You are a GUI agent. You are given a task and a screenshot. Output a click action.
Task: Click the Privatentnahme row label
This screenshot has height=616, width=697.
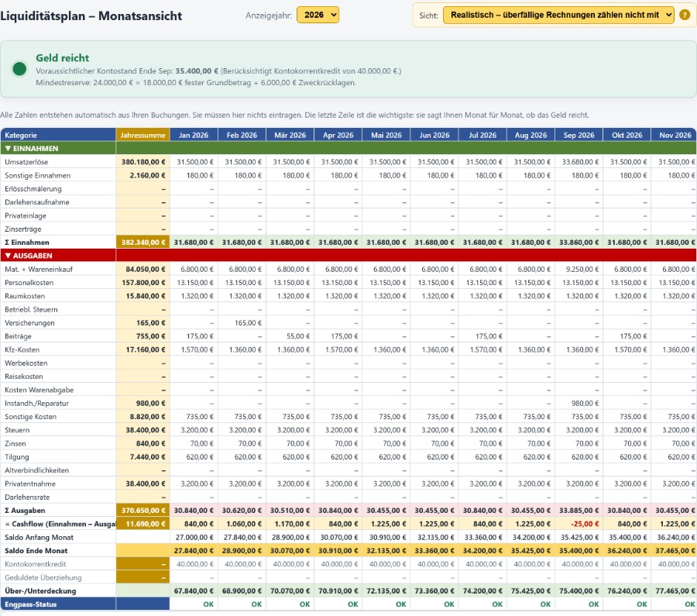tap(30, 484)
